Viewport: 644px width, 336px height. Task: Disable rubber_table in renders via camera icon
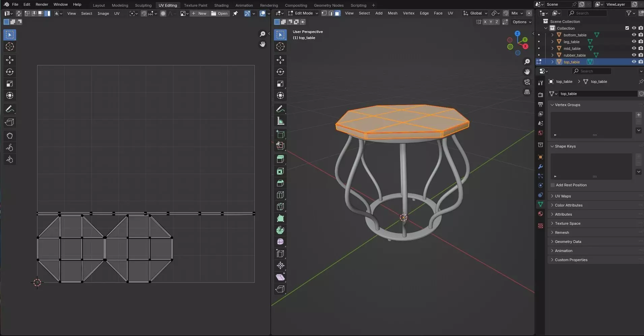[x=641, y=55]
